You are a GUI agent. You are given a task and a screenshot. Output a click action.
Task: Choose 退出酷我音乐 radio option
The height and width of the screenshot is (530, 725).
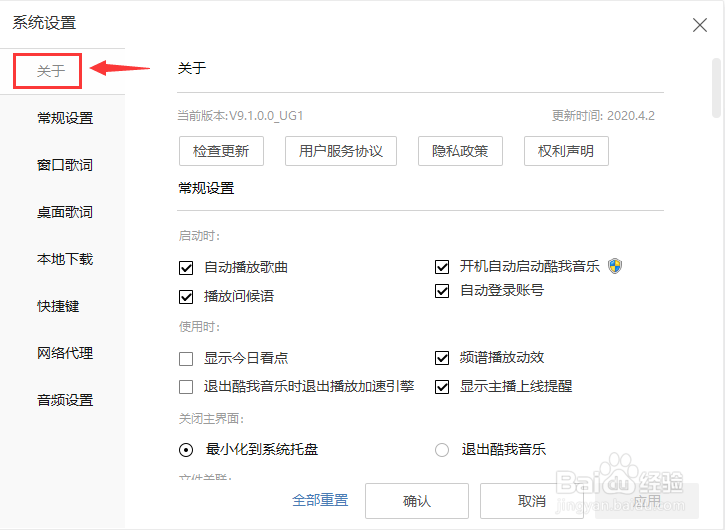[x=442, y=450]
